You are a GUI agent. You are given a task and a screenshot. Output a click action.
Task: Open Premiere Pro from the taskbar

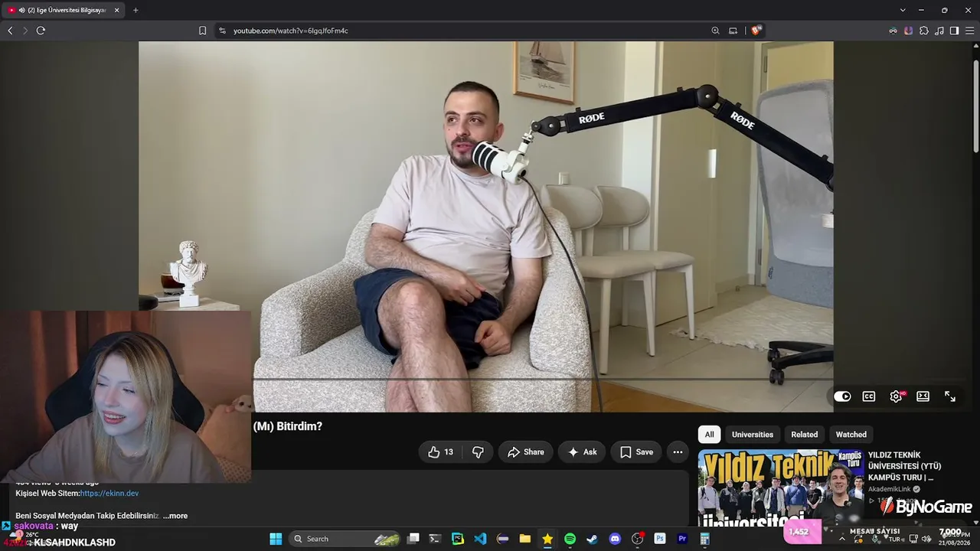click(x=682, y=539)
